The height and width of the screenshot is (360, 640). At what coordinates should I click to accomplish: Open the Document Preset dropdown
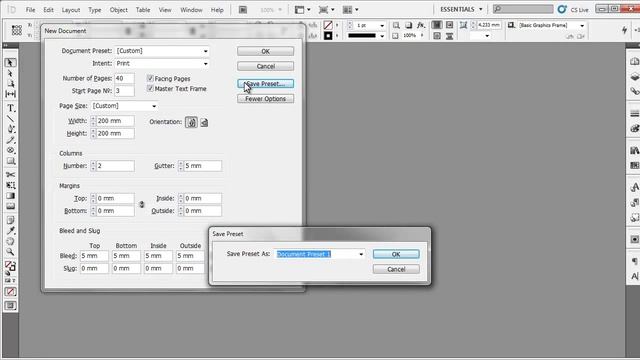click(x=162, y=51)
